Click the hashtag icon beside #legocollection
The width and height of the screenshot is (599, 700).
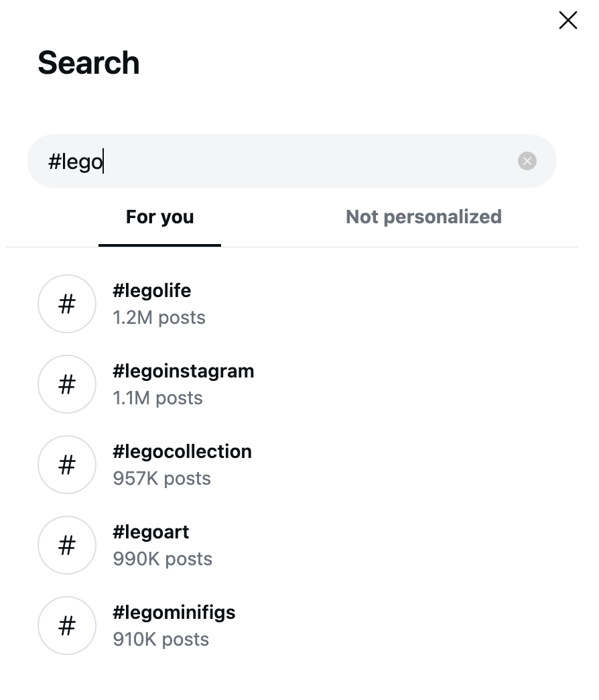click(x=67, y=465)
